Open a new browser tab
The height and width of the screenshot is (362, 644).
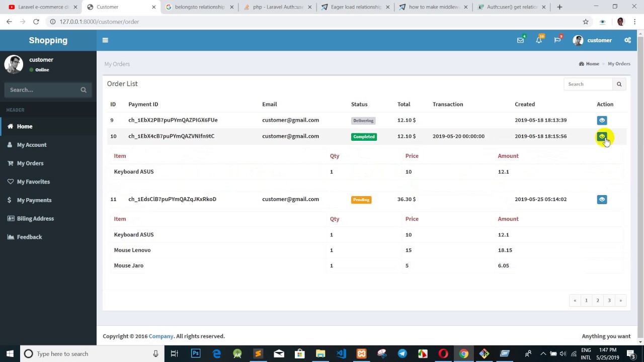click(559, 7)
